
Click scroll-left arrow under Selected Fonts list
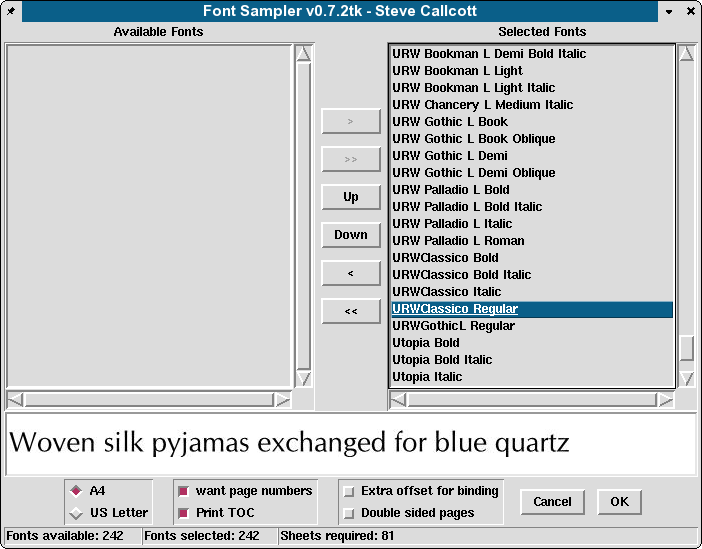tap(397, 400)
